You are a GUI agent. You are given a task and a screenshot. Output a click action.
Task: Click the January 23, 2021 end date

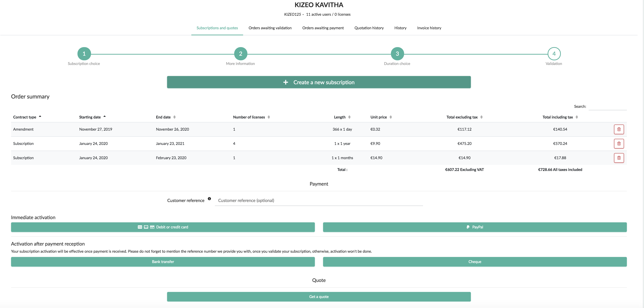tap(170, 143)
